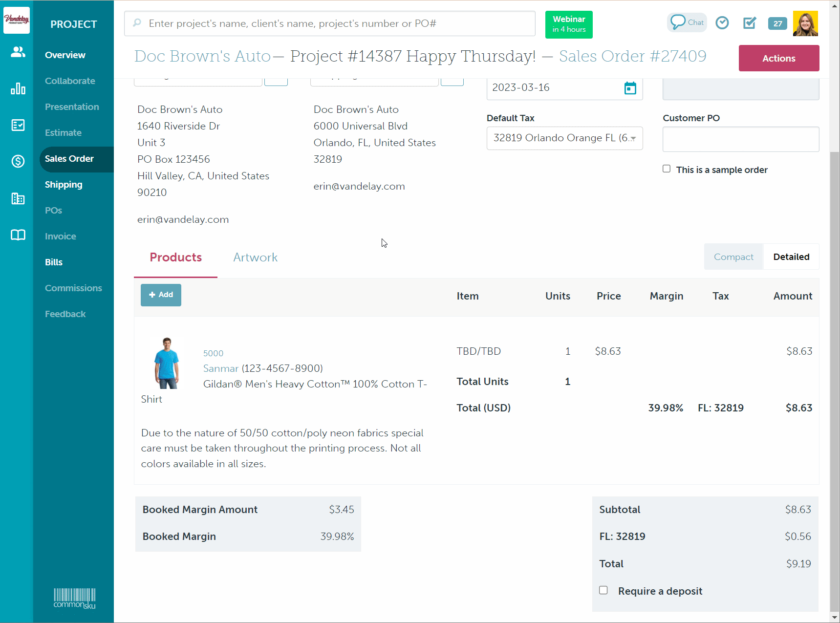Viewport: 840px width, 623px height.
Task: Click the building company sidebar icon
Action: tap(18, 198)
